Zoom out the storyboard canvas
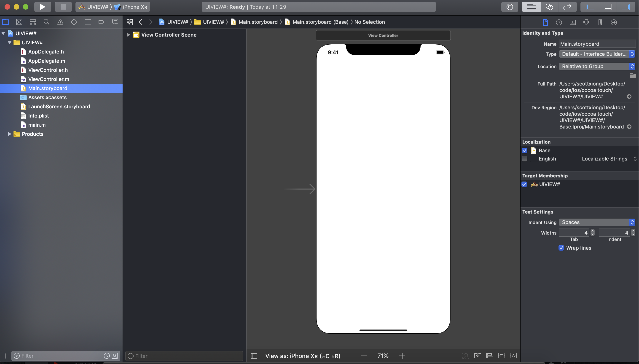The width and height of the screenshot is (639, 364). click(x=364, y=356)
